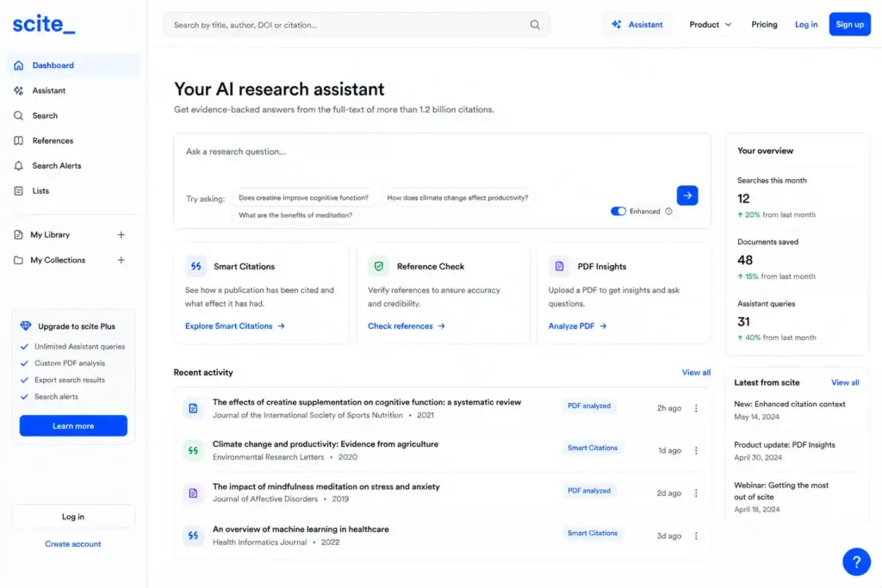Add a new collection with plus icon
882x588 pixels.
click(x=121, y=260)
